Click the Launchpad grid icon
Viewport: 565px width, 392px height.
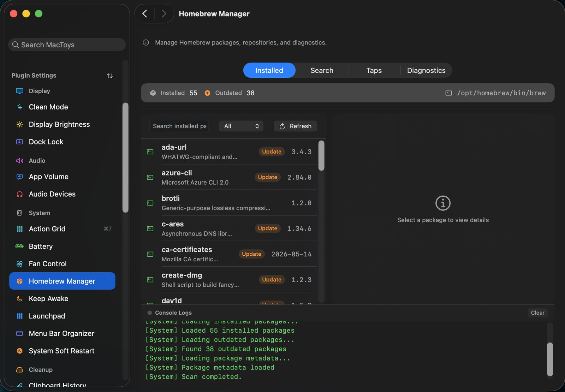(x=19, y=316)
